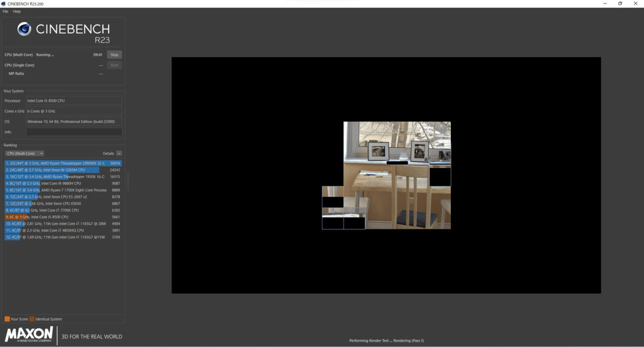Select the Xeon X5650 ranking row
This screenshot has width=644, height=347.
point(63,204)
